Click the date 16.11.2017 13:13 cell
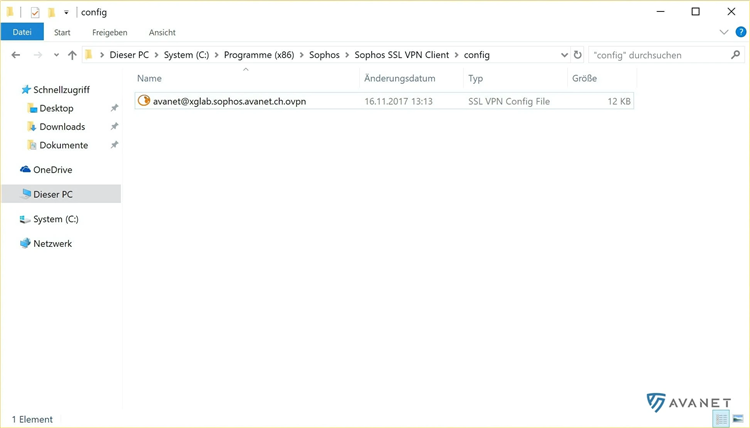This screenshot has height=428, width=750. (x=398, y=101)
